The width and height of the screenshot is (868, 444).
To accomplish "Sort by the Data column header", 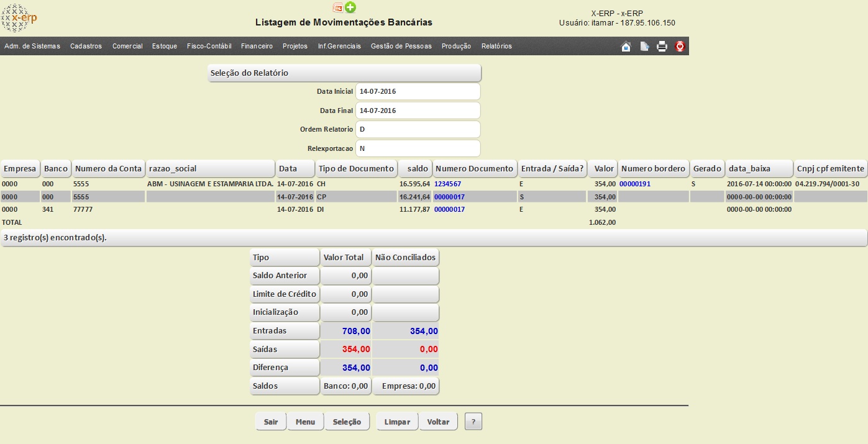I will 295,168.
